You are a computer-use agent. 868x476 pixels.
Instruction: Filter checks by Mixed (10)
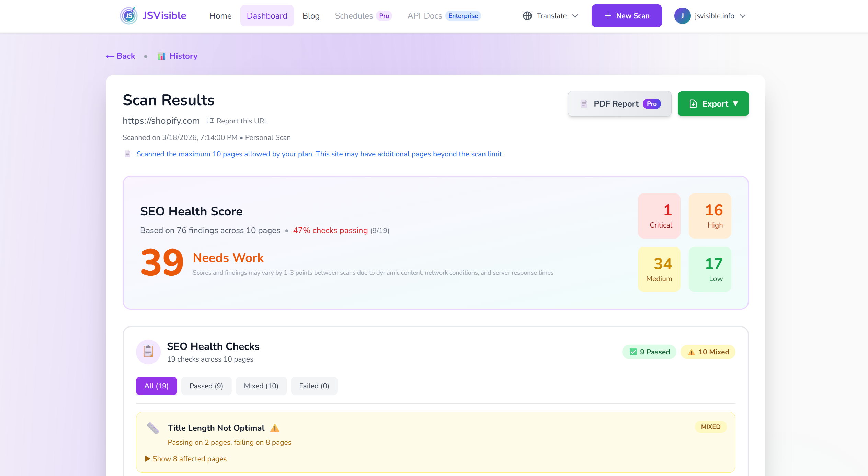(261, 386)
